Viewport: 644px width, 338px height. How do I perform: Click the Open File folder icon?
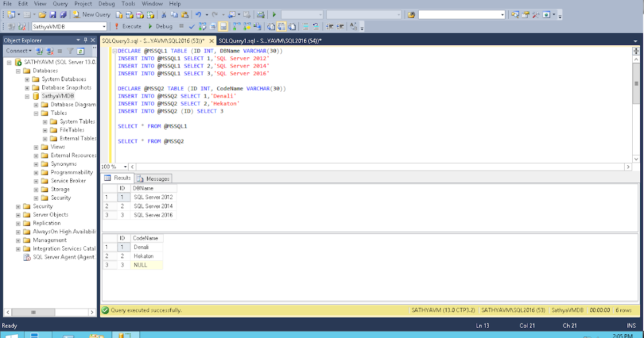click(x=42, y=14)
